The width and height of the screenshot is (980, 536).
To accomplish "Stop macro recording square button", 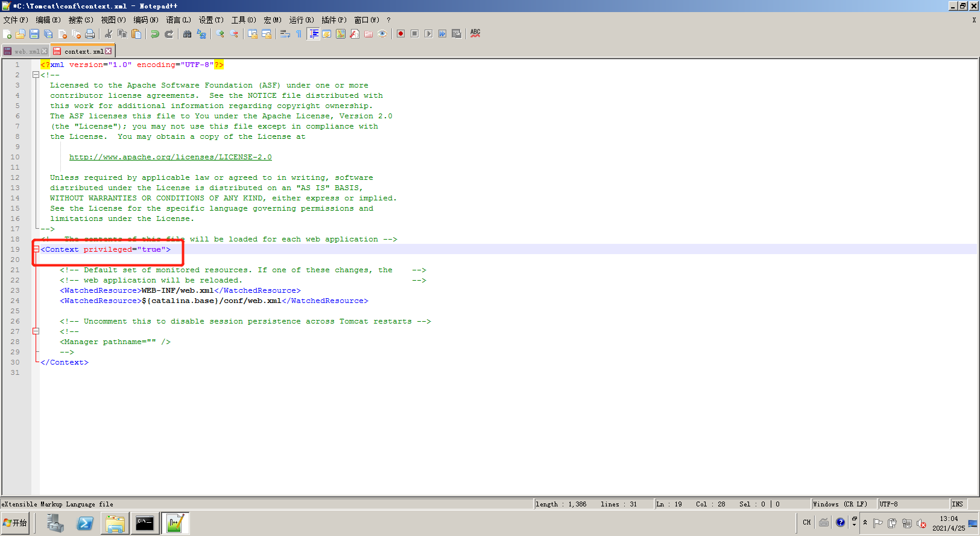I will pos(415,34).
